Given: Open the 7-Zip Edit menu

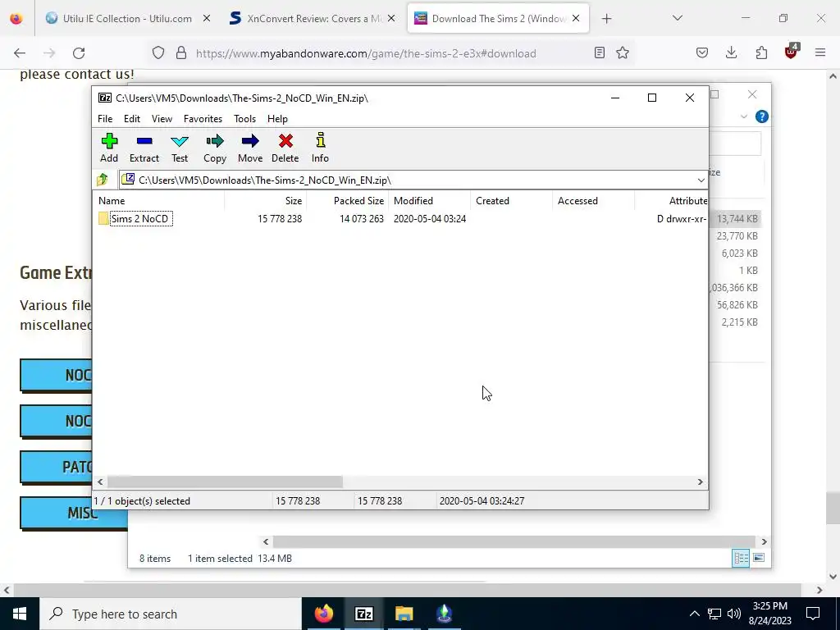Looking at the screenshot, I should (x=132, y=119).
